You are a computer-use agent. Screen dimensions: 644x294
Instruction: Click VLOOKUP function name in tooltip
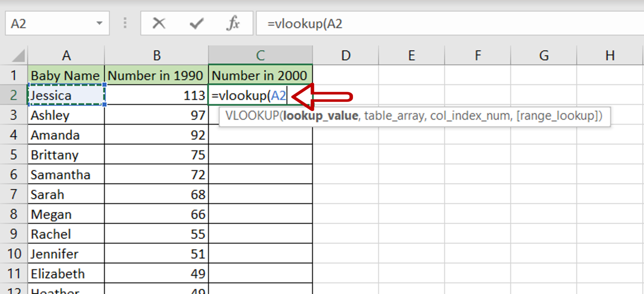(x=252, y=116)
